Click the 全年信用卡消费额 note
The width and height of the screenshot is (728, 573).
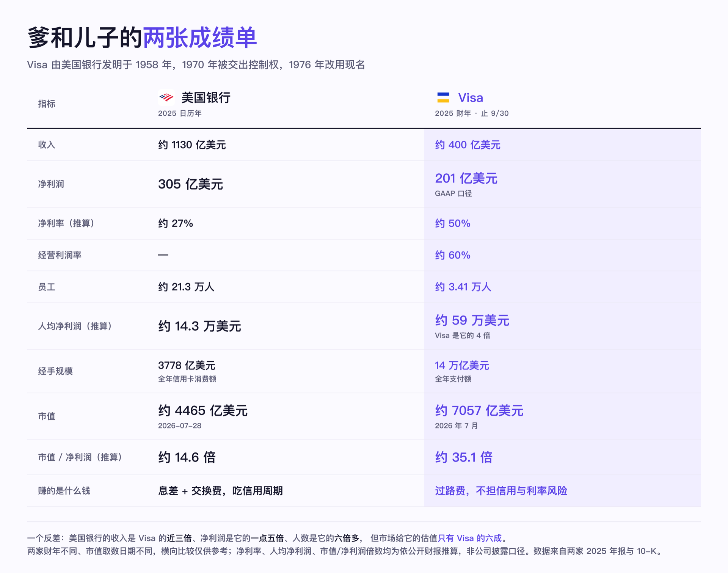187,379
